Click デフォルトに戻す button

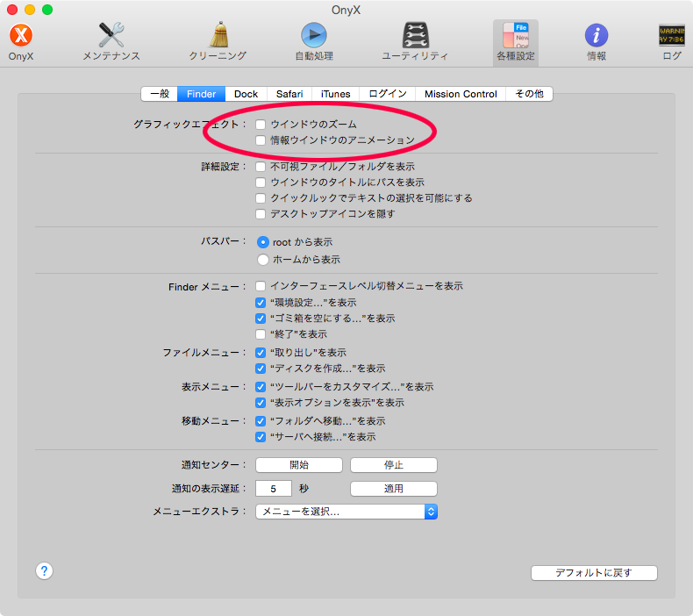click(x=594, y=573)
